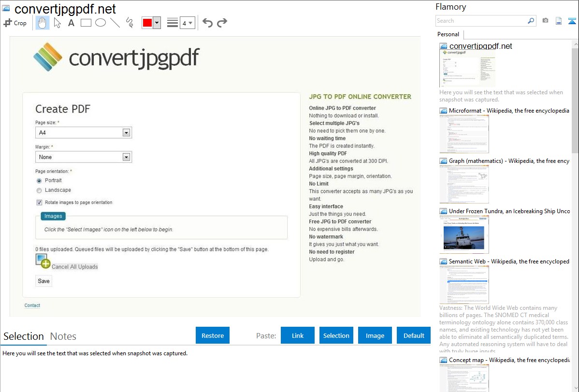The width and height of the screenshot is (579, 392).
Task: Paste as Image
Action: coord(375,335)
